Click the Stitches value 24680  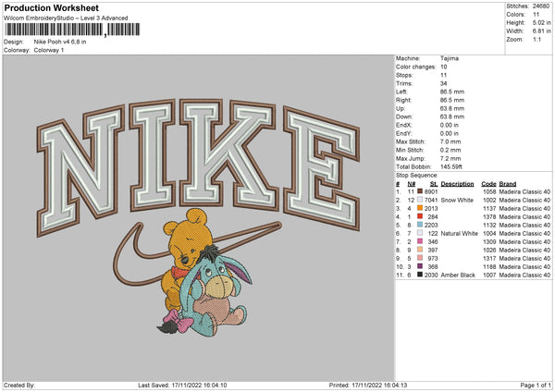541,6
